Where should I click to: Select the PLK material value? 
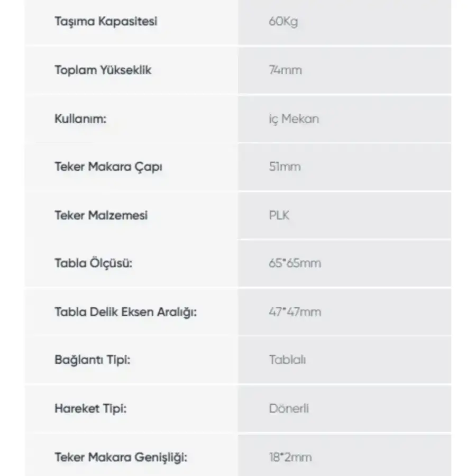(x=279, y=215)
